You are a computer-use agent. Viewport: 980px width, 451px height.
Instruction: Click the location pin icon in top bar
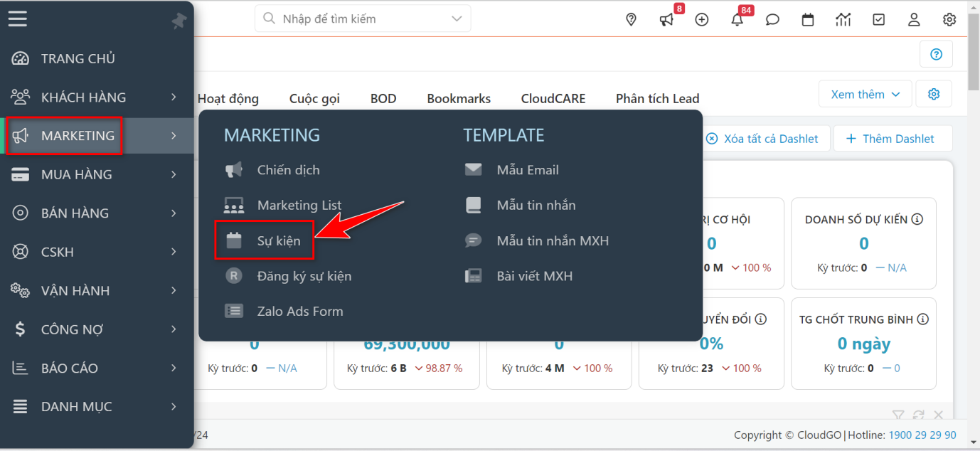coord(631,19)
